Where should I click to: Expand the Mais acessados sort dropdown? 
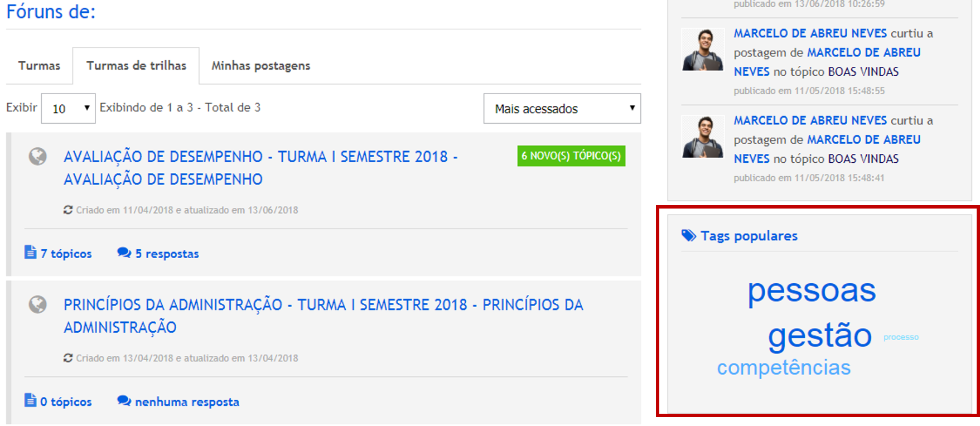562,109
